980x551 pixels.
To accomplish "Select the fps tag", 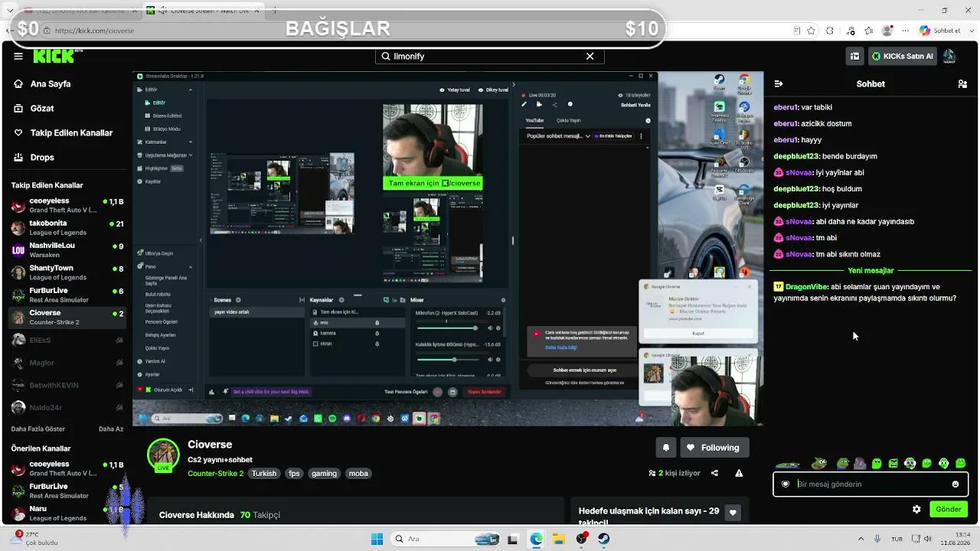I will pyautogui.click(x=294, y=474).
